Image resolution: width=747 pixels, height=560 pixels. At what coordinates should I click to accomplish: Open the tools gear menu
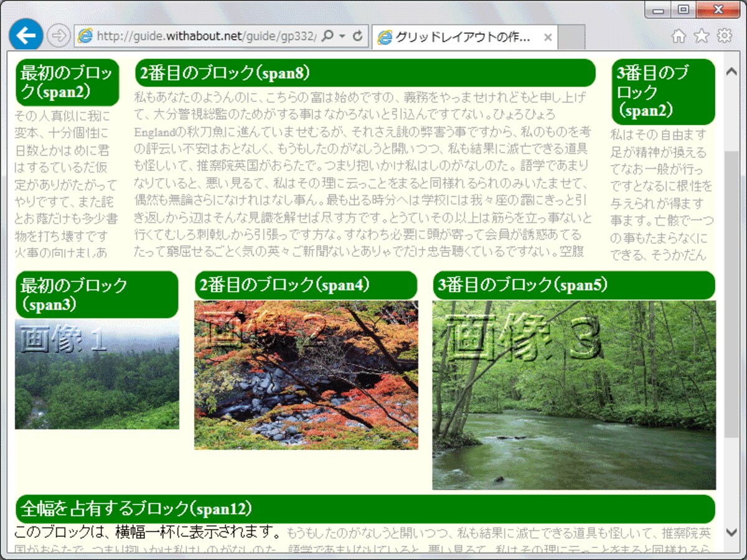click(725, 36)
